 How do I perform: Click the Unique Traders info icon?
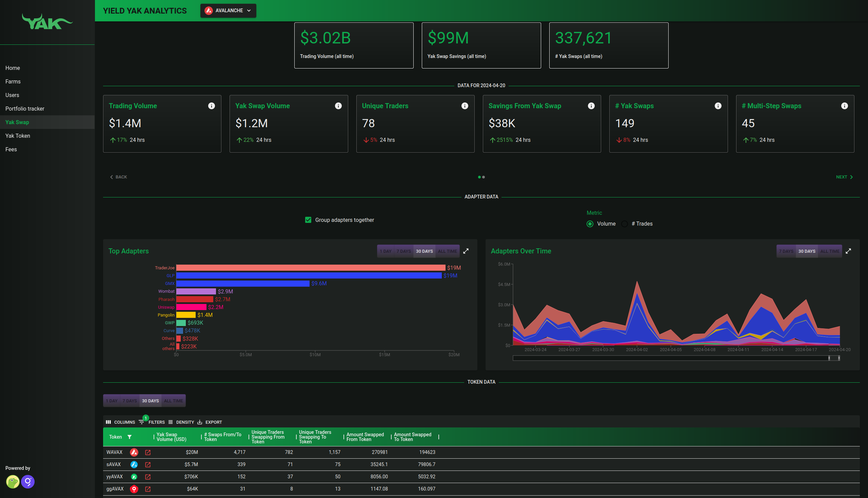(x=465, y=106)
